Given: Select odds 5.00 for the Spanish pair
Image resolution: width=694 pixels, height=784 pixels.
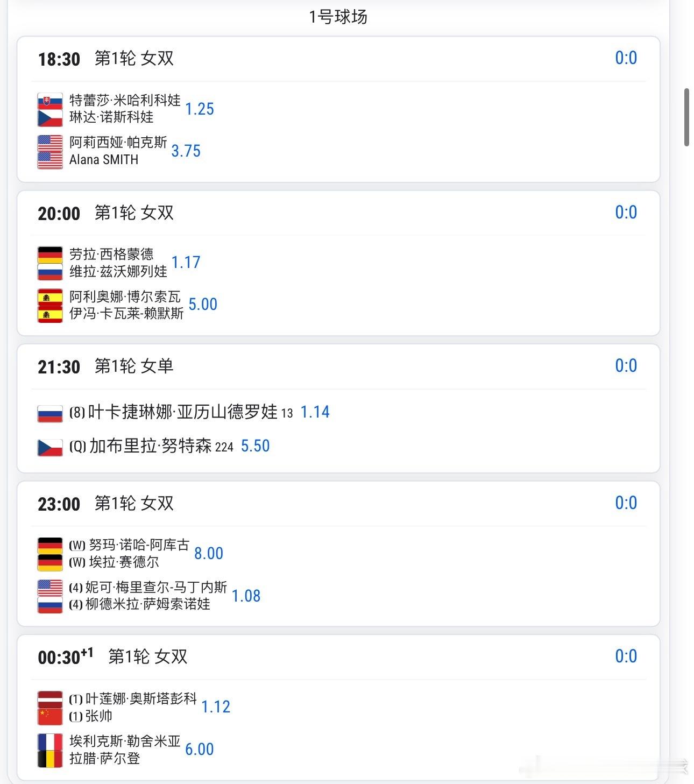Looking at the screenshot, I should tap(203, 305).
